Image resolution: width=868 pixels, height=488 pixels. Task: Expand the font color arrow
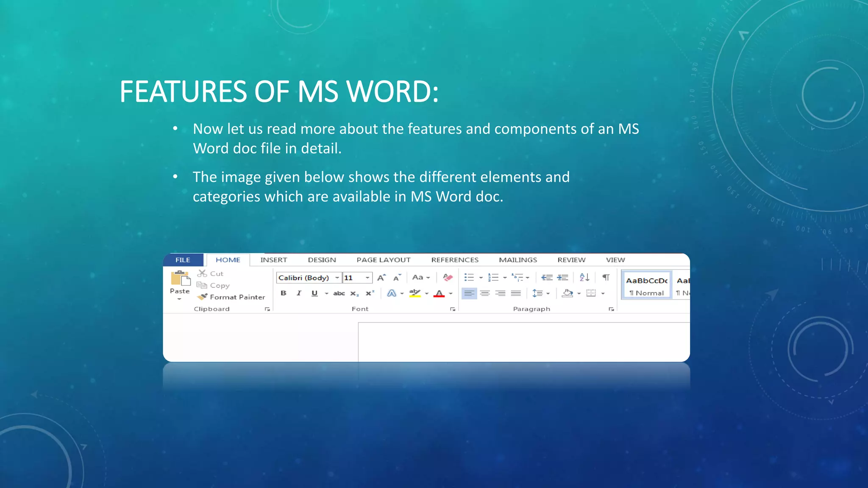pyautogui.click(x=451, y=294)
